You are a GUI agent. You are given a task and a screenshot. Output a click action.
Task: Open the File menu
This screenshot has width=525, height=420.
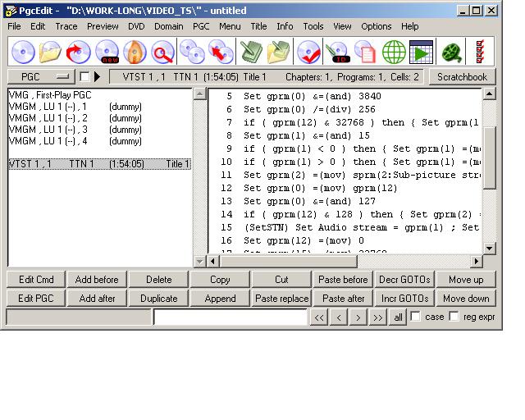(x=14, y=26)
